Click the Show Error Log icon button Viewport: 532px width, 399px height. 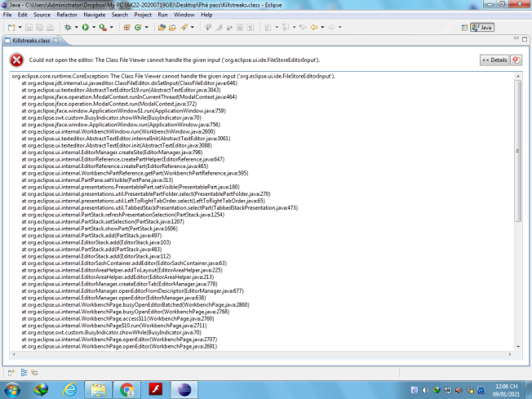point(516,60)
